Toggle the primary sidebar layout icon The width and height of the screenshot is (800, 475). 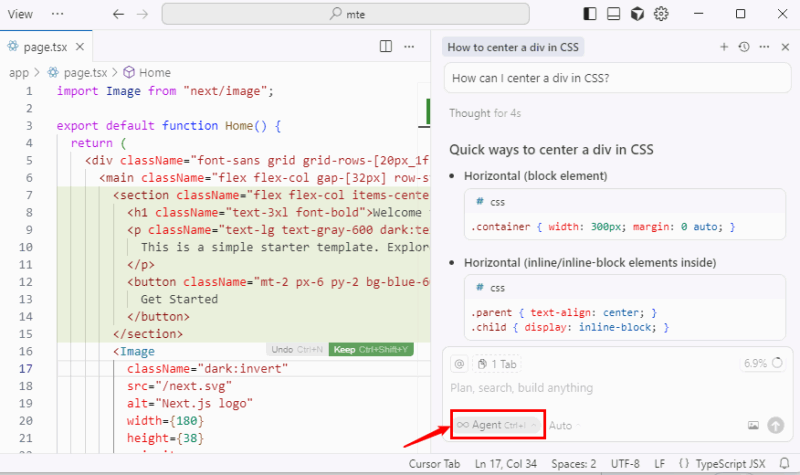(589, 14)
